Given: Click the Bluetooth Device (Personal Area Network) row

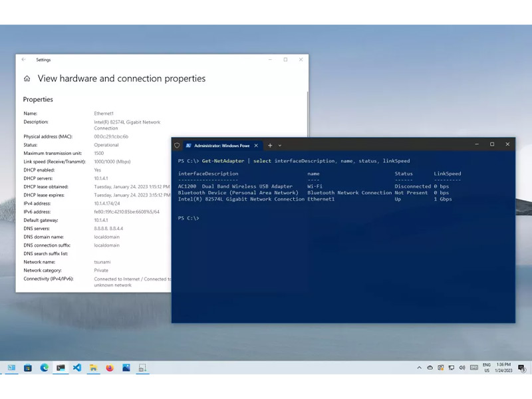Looking at the screenshot, I should (x=313, y=193).
